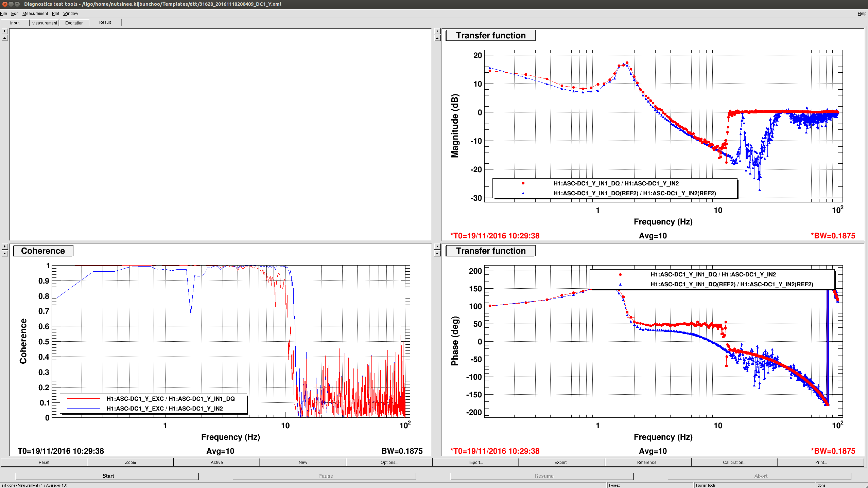This screenshot has height=488, width=868.
Task: Click the Export... button
Action: click(x=562, y=462)
